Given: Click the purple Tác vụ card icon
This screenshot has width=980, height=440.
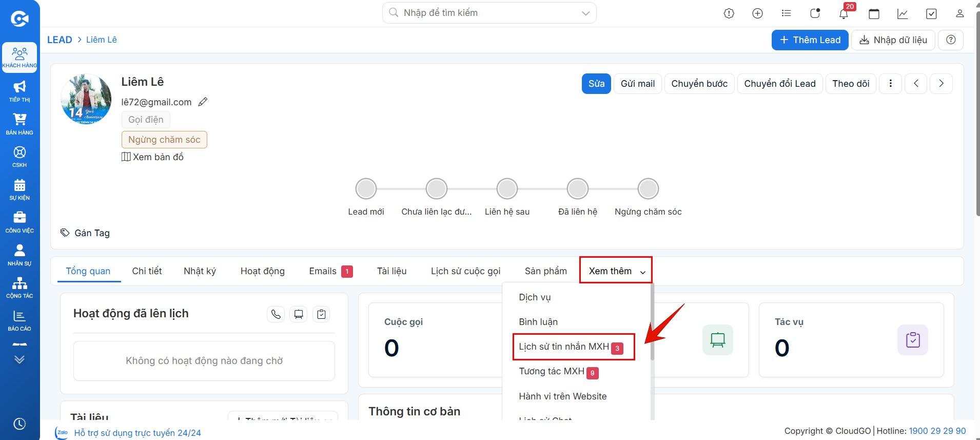Looking at the screenshot, I should click(x=913, y=340).
